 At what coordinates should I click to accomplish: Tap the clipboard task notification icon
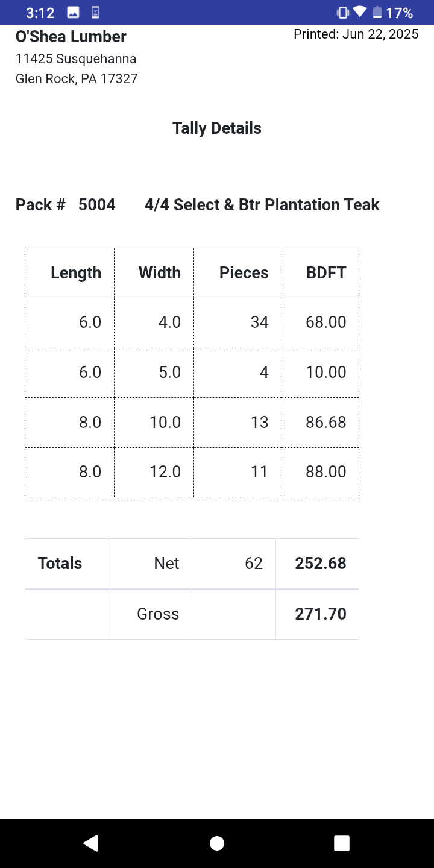point(95,12)
